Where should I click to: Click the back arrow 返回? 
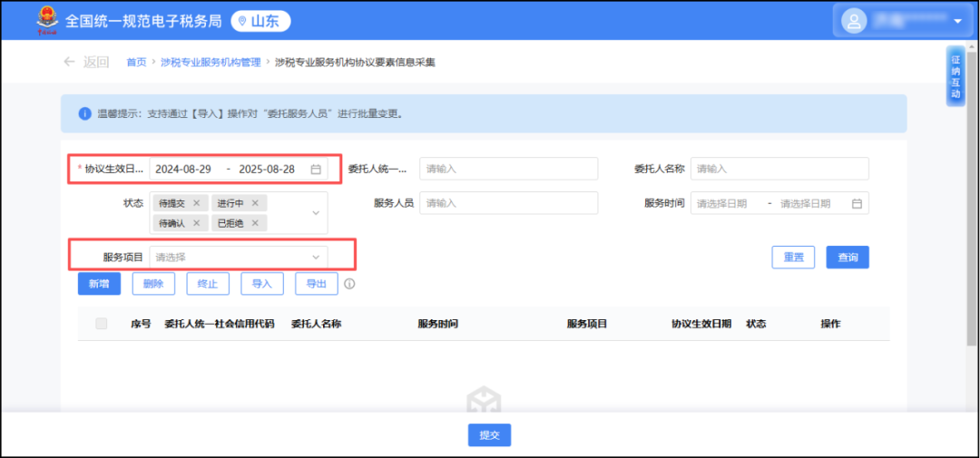(x=86, y=62)
